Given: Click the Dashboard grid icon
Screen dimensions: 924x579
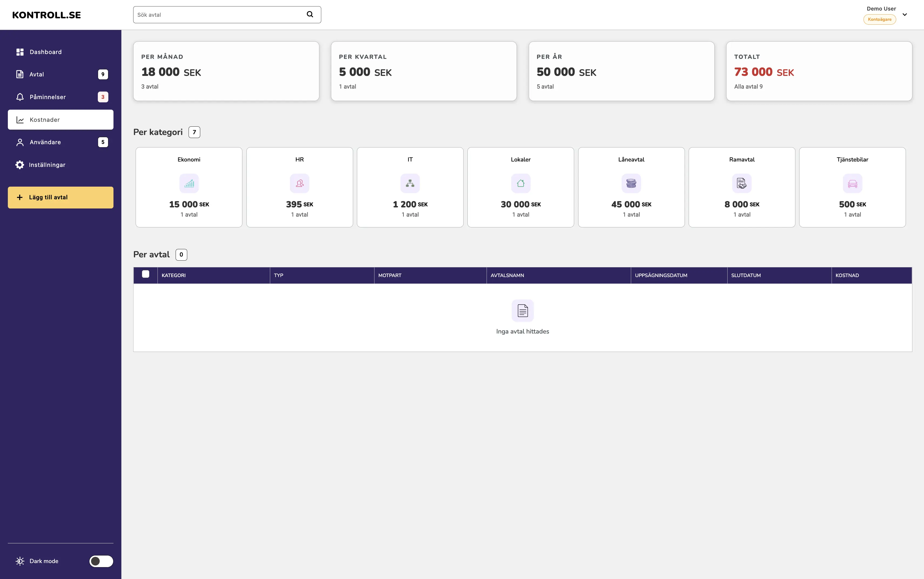Looking at the screenshot, I should point(20,52).
